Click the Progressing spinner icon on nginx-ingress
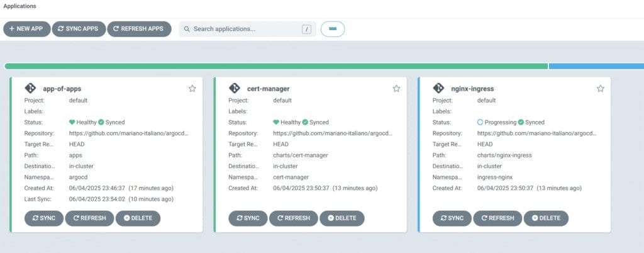The width and height of the screenshot is (644, 253). click(x=481, y=122)
